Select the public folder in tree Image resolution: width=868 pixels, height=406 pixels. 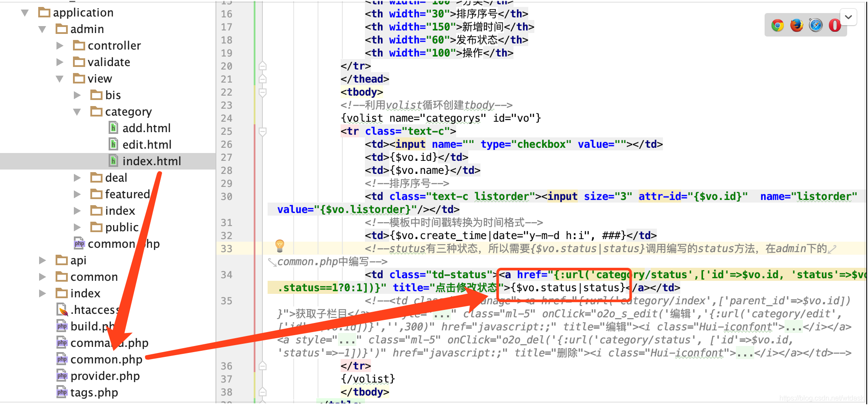[122, 227]
